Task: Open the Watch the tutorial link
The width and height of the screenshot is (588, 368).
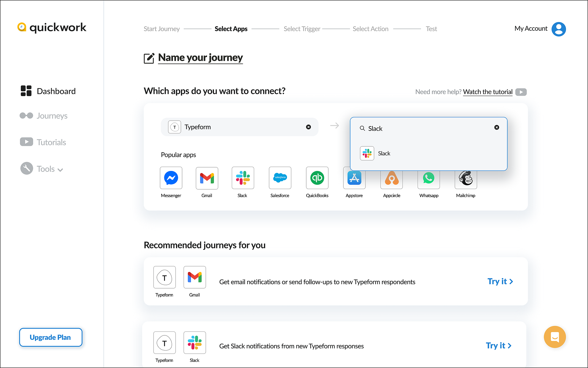Action: click(x=487, y=92)
